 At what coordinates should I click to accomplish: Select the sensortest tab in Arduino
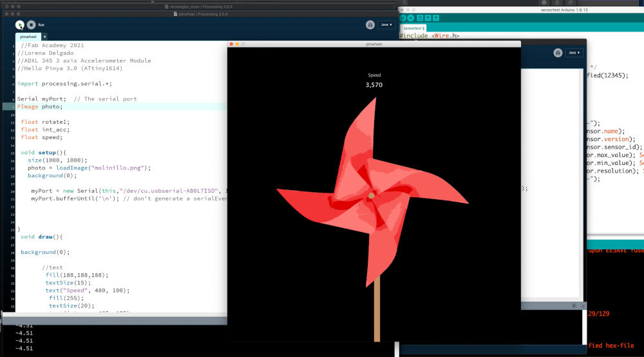[413, 28]
